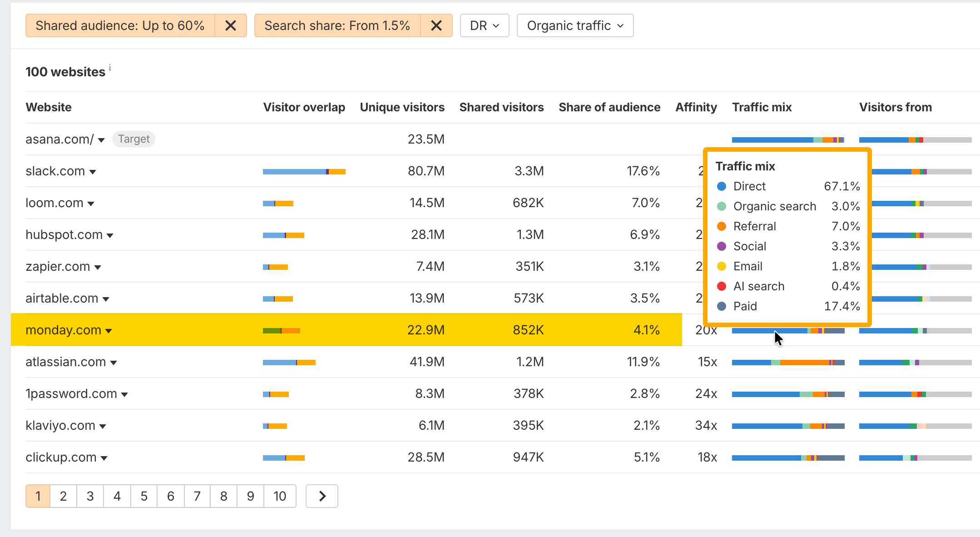Expand the hubspot.com dropdown arrow
The height and width of the screenshot is (537, 980).
pos(110,235)
